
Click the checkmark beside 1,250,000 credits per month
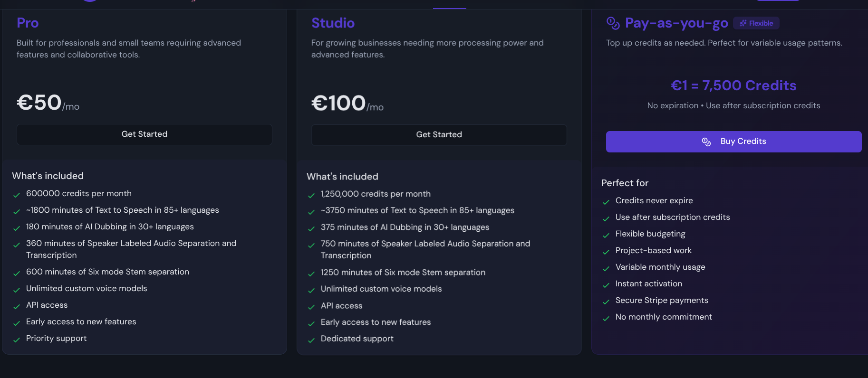pos(311,195)
